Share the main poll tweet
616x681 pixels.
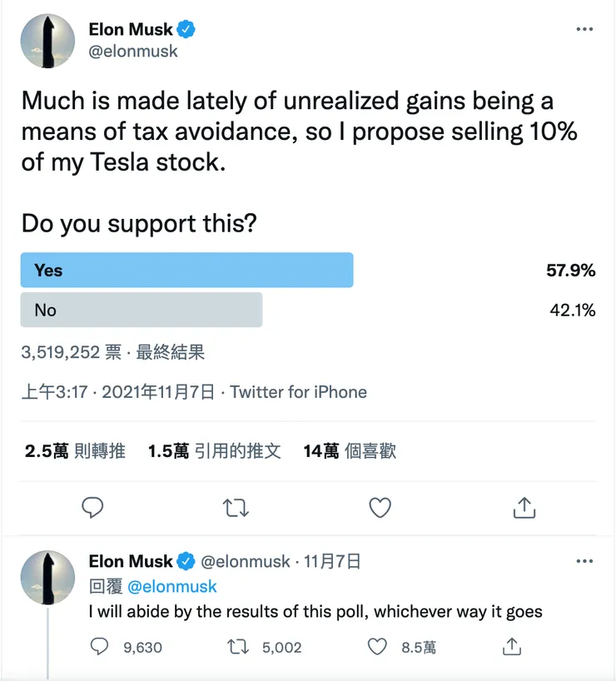pyautogui.click(x=524, y=508)
